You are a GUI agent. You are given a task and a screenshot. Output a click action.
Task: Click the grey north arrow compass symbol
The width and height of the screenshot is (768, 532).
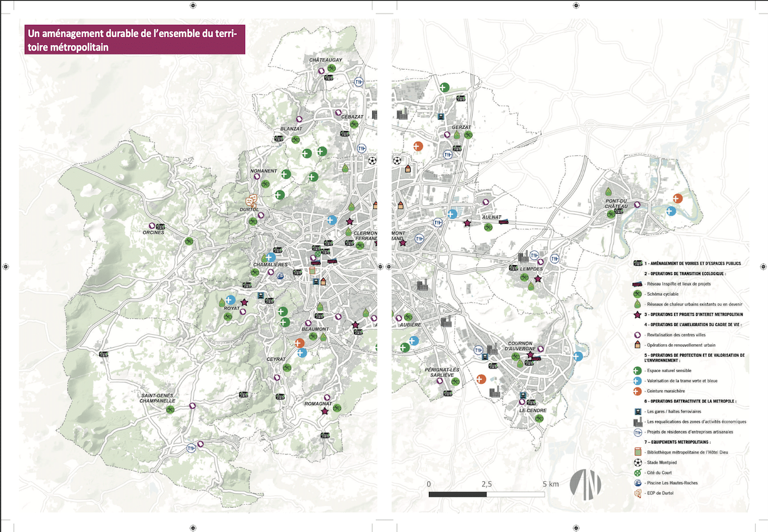click(585, 482)
